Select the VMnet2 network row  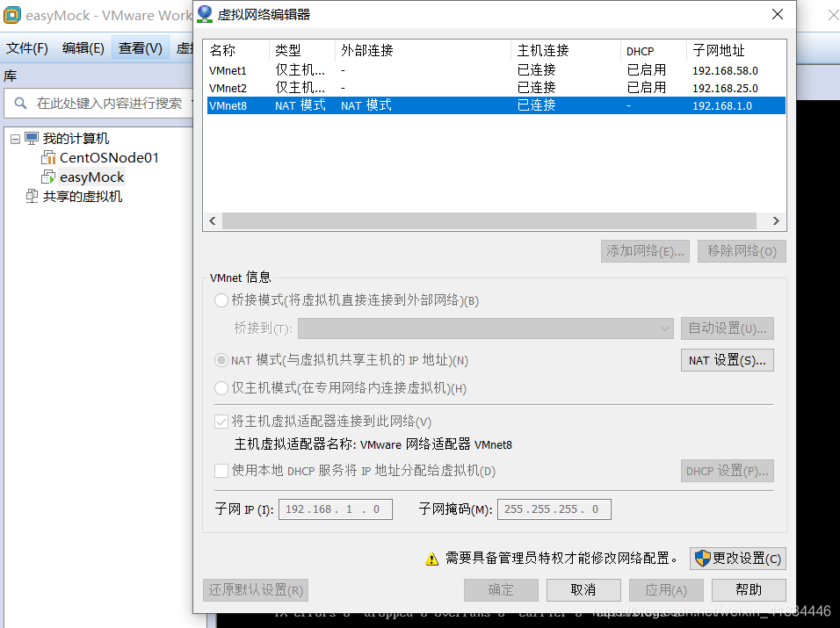coord(496,88)
